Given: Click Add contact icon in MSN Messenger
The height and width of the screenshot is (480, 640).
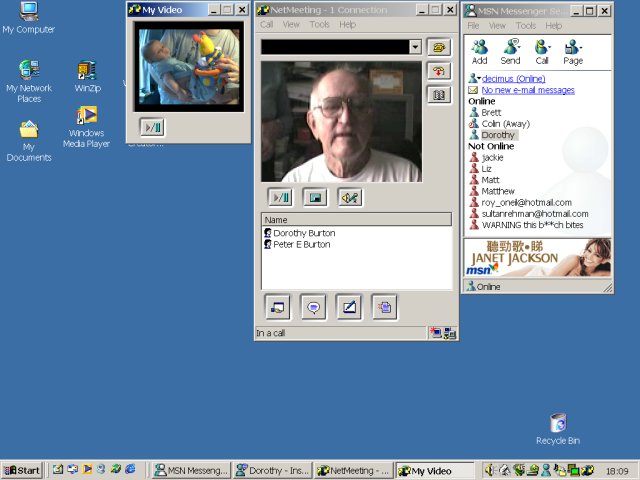Looking at the screenshot, I should 480,52.
